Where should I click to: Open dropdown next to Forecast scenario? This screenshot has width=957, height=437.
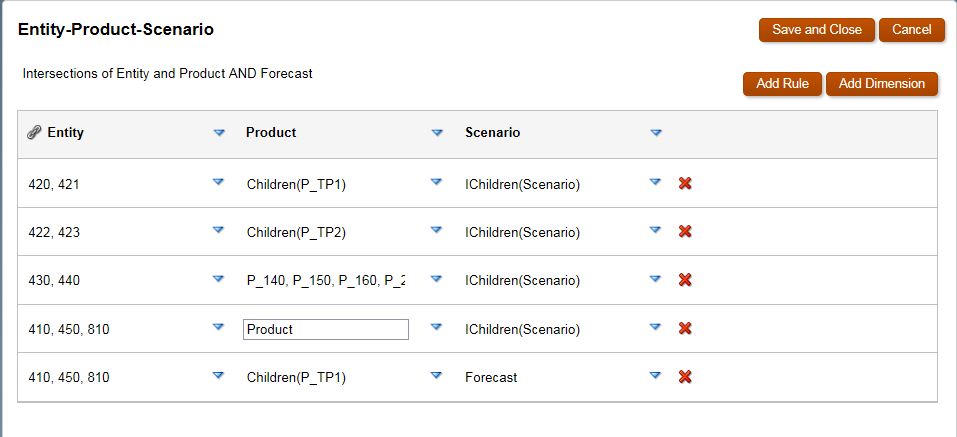(x=655, y=375)
